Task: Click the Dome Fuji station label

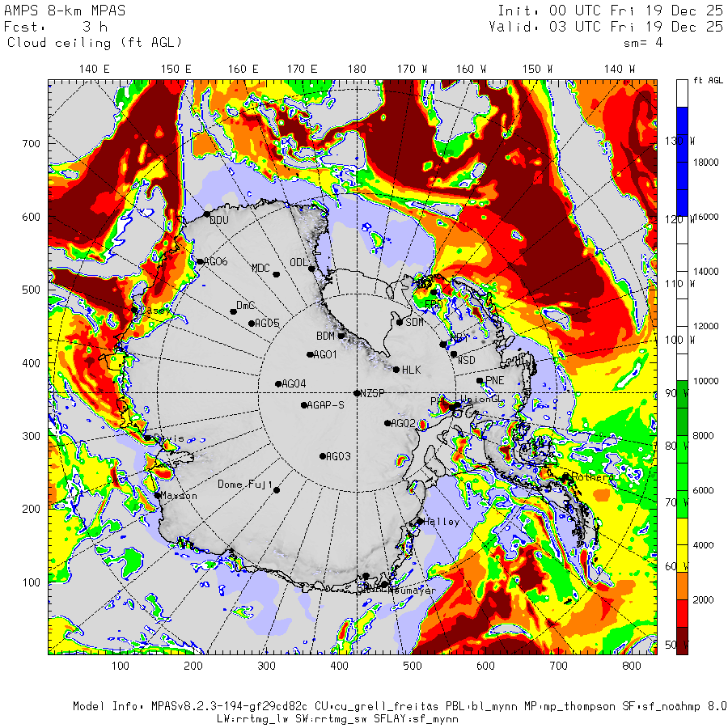Action: pos(245,485)
